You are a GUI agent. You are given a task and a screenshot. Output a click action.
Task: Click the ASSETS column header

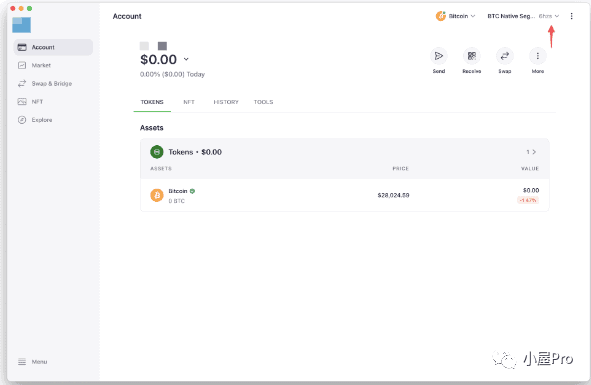click(x=161, y=169)
